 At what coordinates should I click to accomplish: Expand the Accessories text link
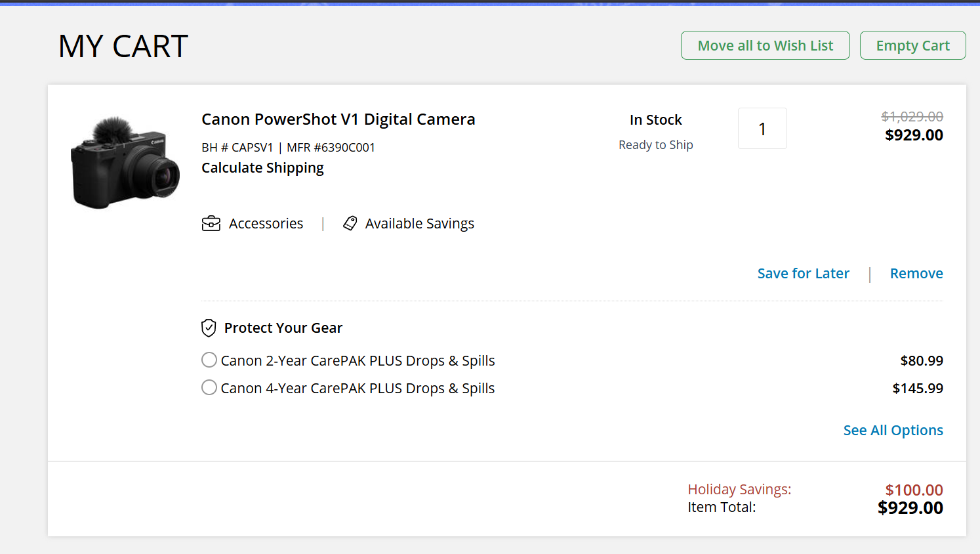coord(266,224)
